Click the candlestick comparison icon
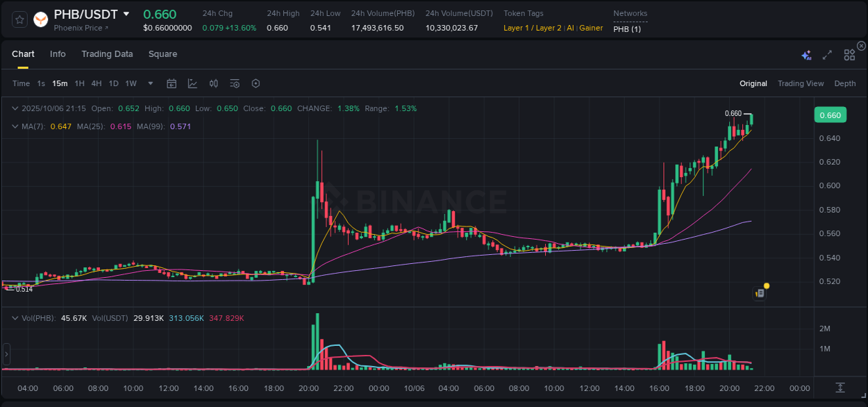Image resolution: width=868 pixels, height=407 pixels. [x=214, y=83]
